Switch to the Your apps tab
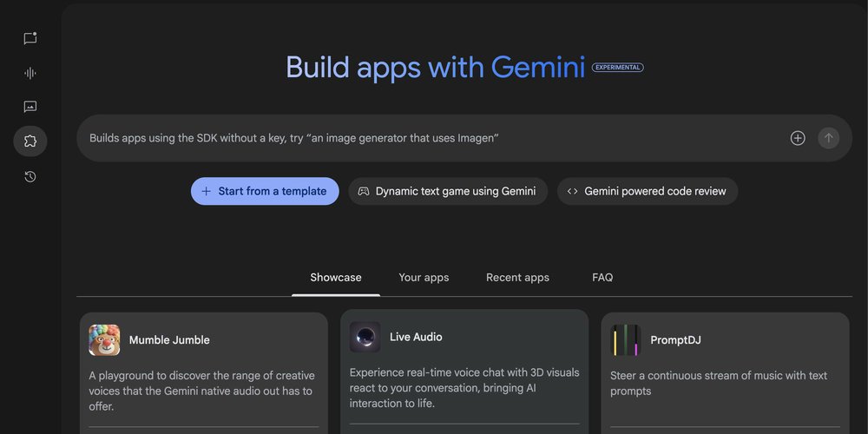The height and width of the screenshot is (434, 868). point(424,278)
